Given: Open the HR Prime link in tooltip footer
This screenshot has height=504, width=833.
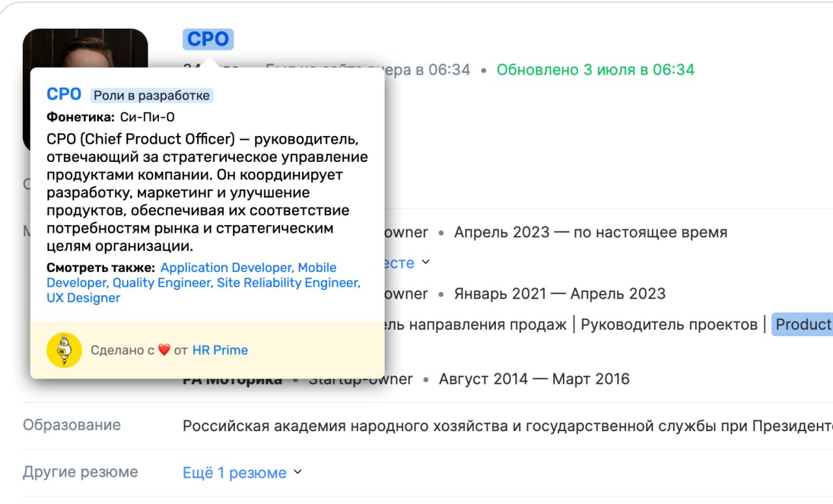Looking at the screenshot, I should coord(221,350).
